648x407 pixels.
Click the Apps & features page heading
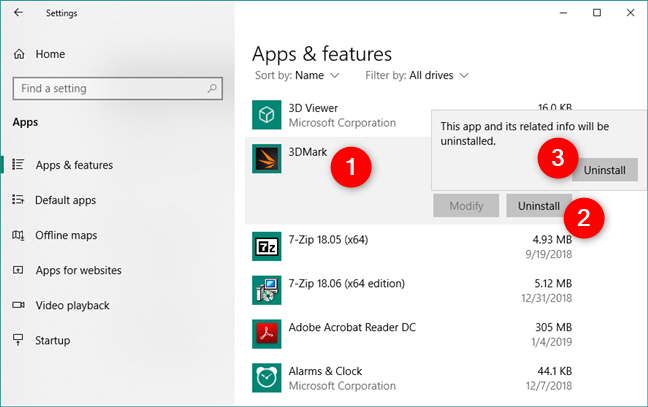(322, 54)
